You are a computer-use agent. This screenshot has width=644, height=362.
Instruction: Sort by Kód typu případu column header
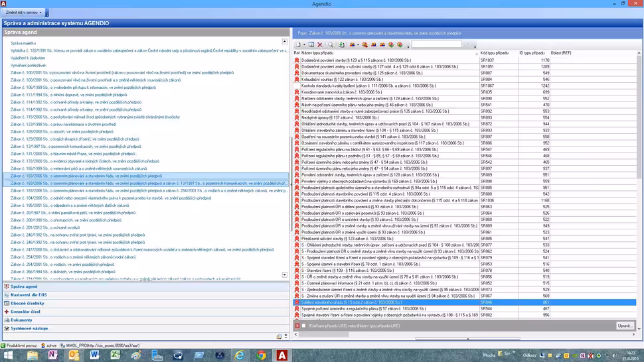494,53
